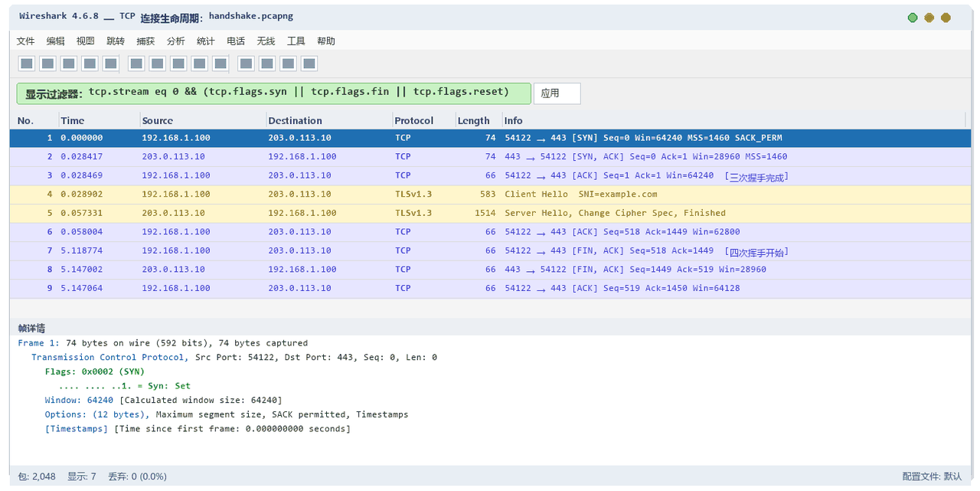Open the 统计 menu
This screenshot has width=980, height=491.
pos(206,41)
